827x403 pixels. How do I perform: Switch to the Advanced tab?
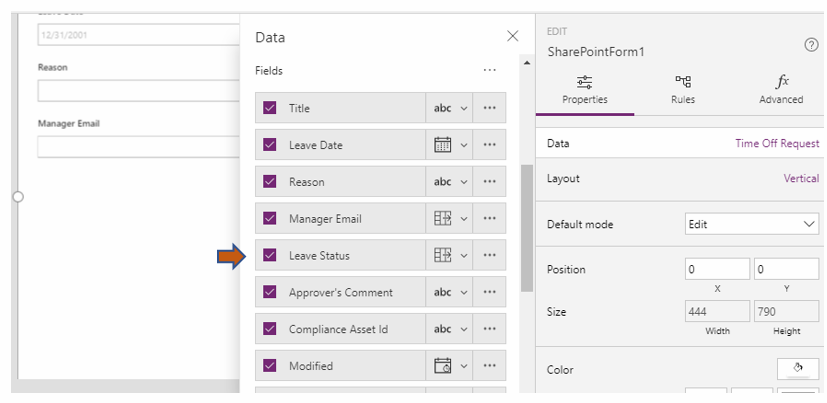pos(781,89)
